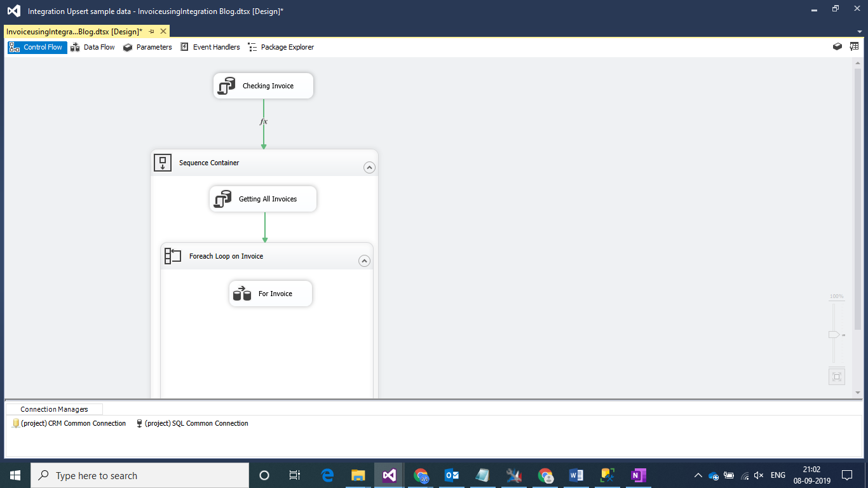This screenshot has width=868, height=488.
Task: Click the volume icon in system tray
Action: 759,475
